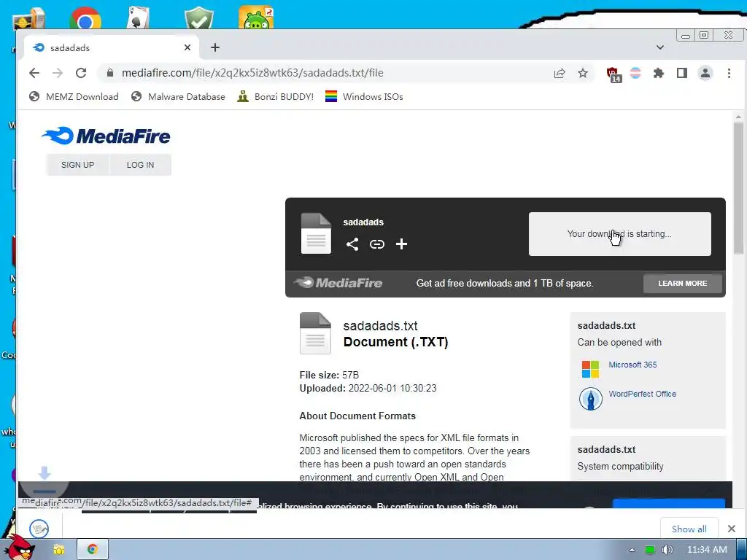Viewport: 747px width, 560px height.
Task: Select the sadadads browser tab
Action: [112, 47]
